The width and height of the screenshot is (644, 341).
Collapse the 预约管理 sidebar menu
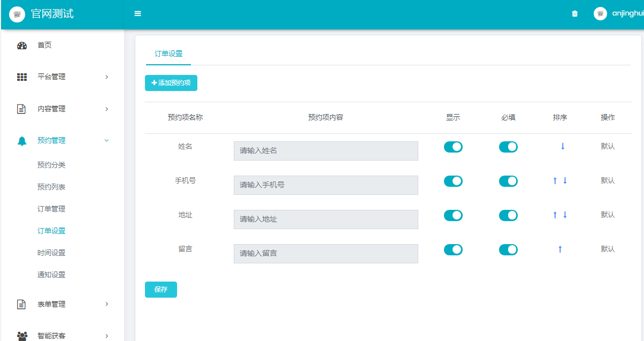[62, 141]
